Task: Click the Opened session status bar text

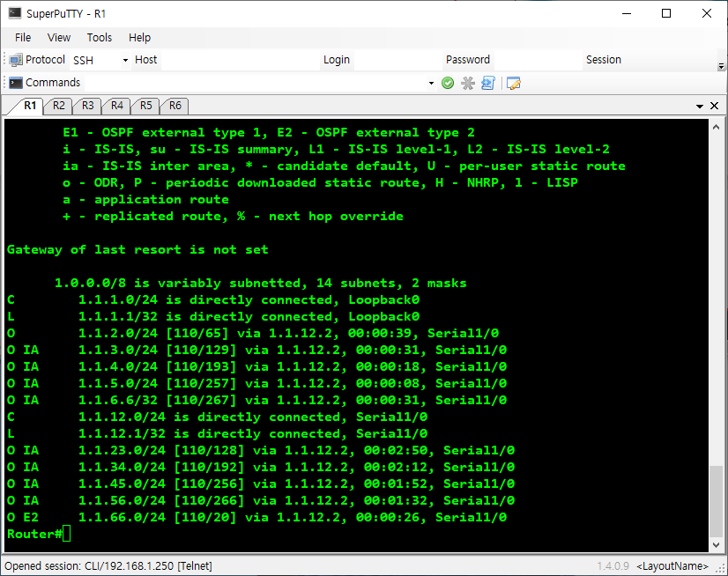Action: pos(108,566)
